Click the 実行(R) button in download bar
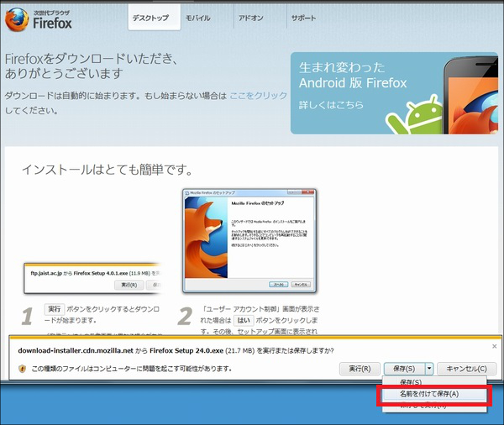Screen dimensions: 504x425 (x=360, y=369)
